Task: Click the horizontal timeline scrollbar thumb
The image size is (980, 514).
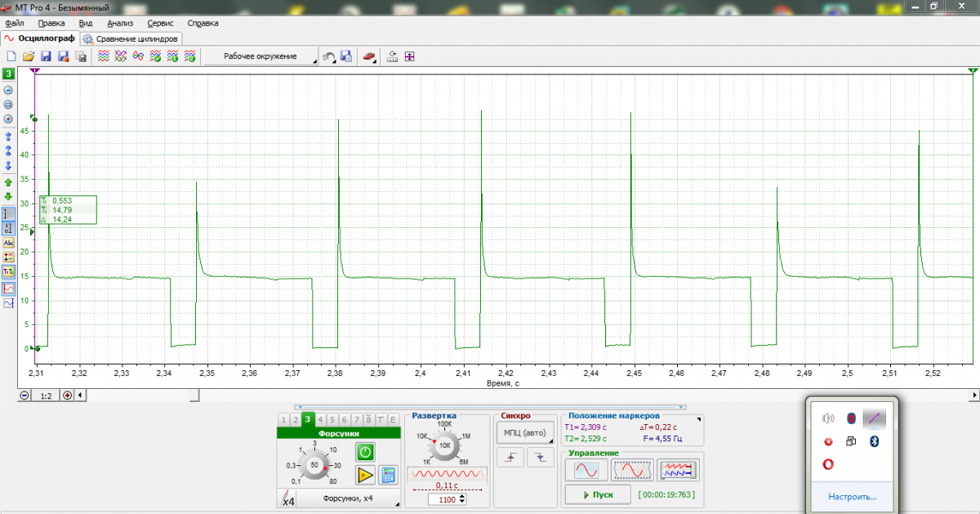Action: [x=193, y=396]
